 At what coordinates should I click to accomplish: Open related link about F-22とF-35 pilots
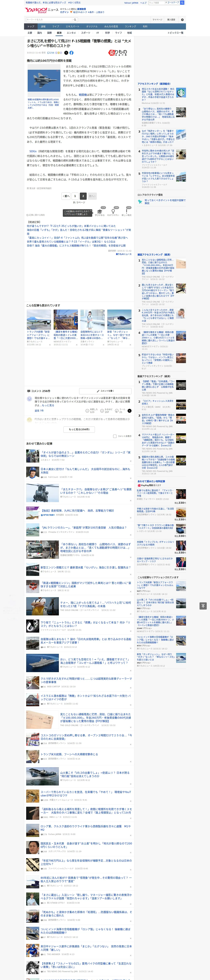[x=71, y=226]
